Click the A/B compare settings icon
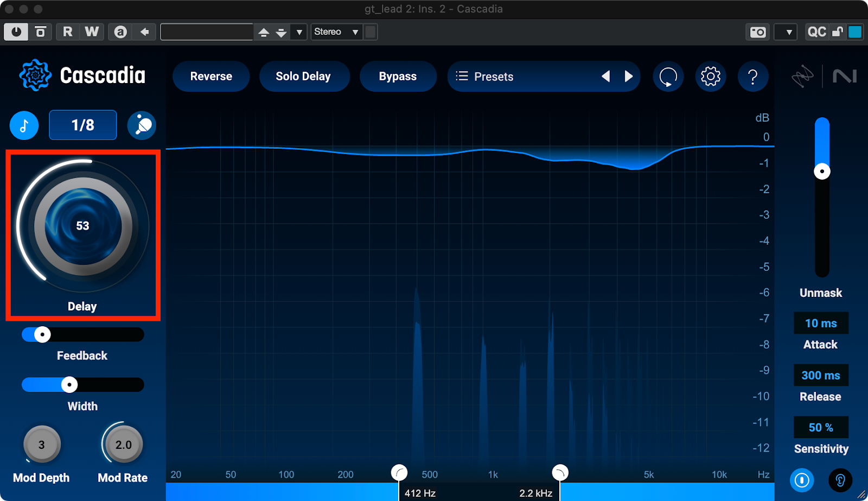868x501 pixels. pyautogui.click(x=120, y=32)
